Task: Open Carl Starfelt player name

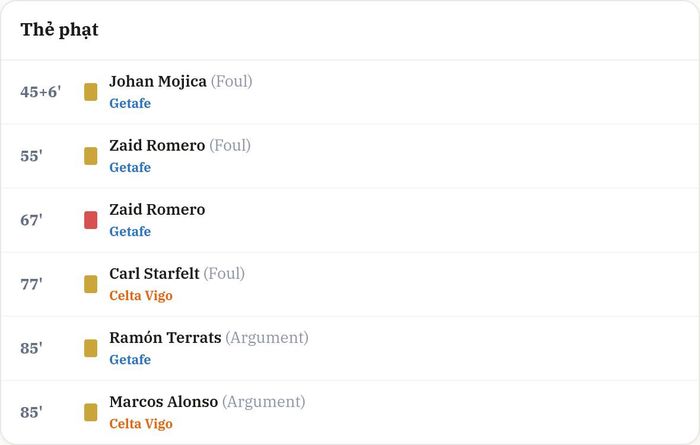Action: tap(154, 274)
